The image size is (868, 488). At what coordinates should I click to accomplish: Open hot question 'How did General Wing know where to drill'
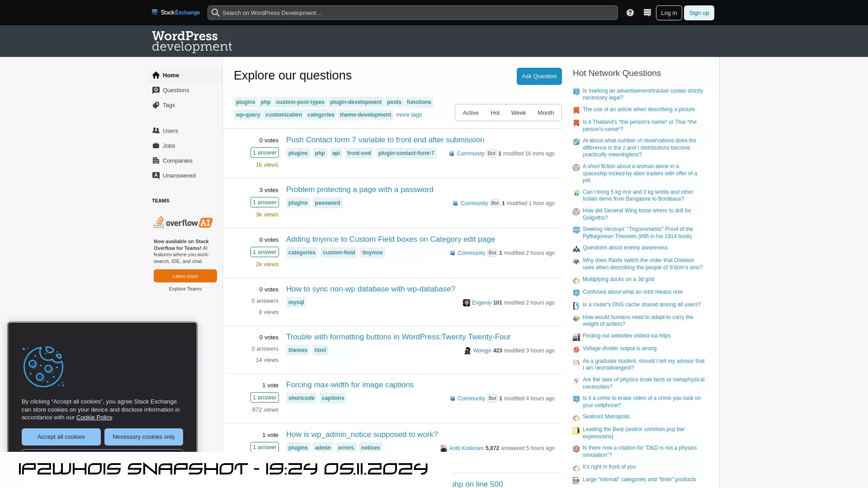click(637, 214)
